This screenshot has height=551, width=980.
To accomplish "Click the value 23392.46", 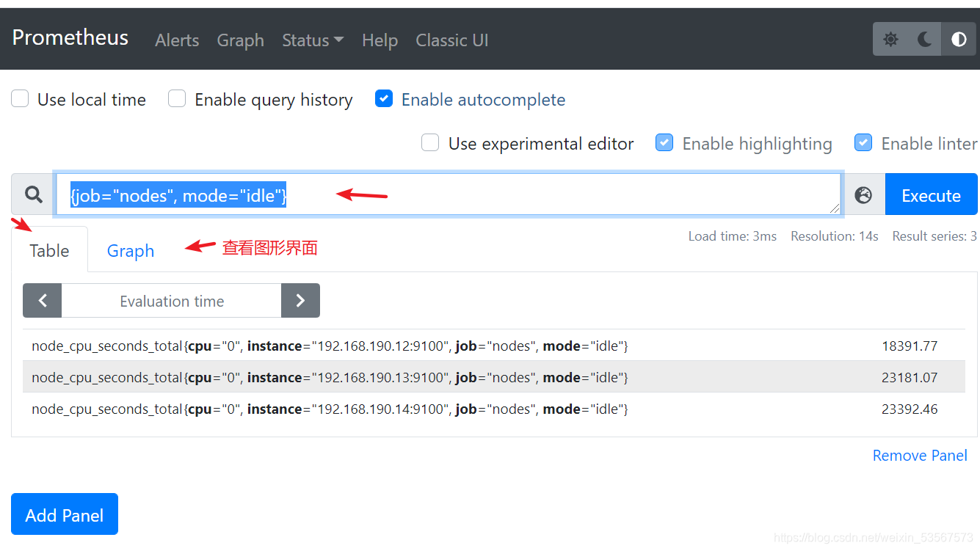I will (910, 409).
